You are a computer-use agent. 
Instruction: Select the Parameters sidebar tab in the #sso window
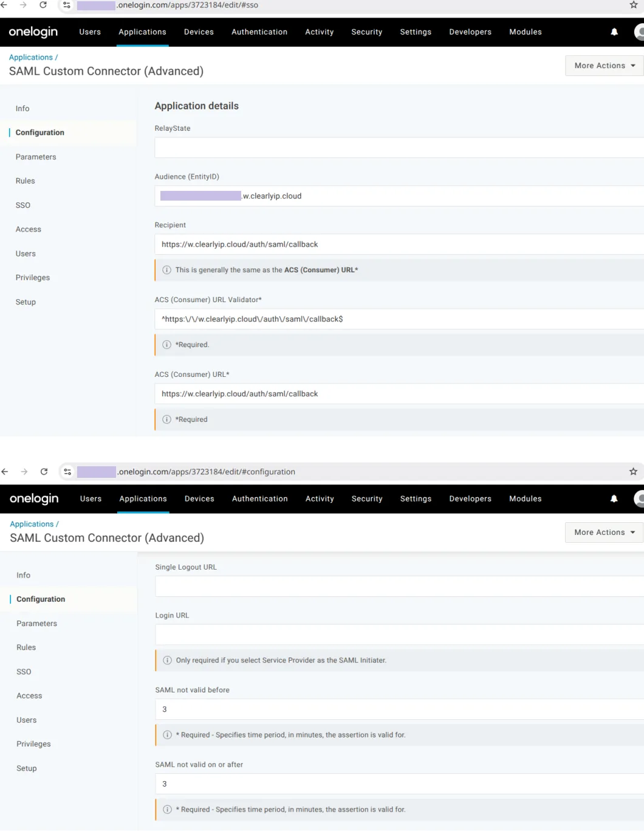pyautogui.click(x=36, y=157)
